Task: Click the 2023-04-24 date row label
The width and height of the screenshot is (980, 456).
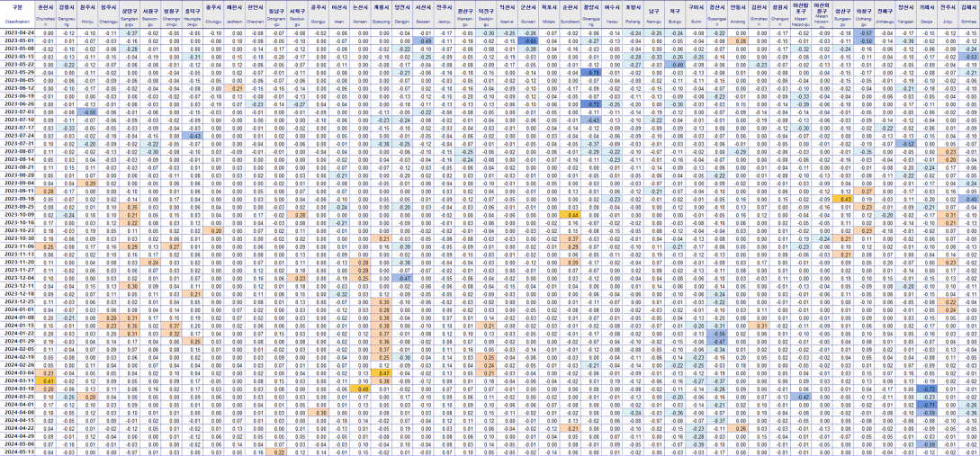Action: tap(18, 31)
